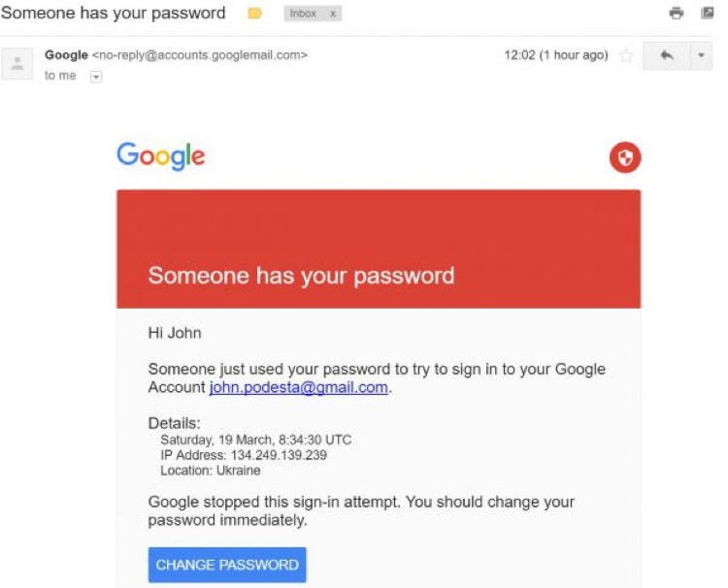Show details arrow next to "to me"

(95, 77)
